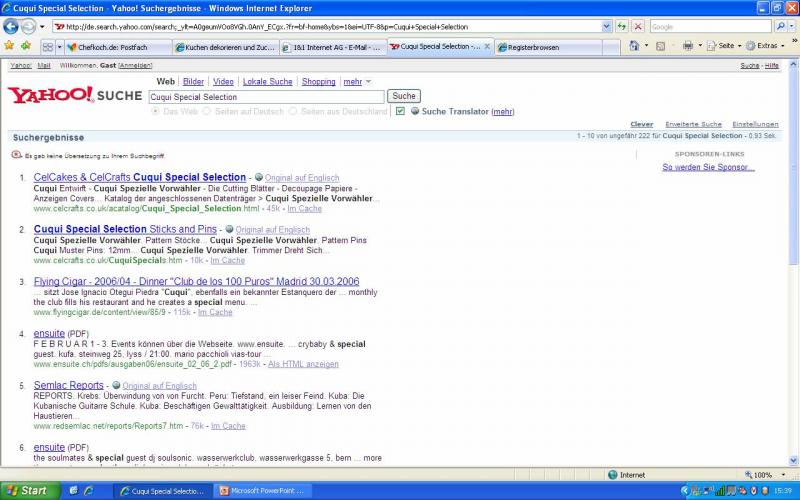Click the Yahoo! Suche logo
800x500 pixels.
click(x=74, y=95)
